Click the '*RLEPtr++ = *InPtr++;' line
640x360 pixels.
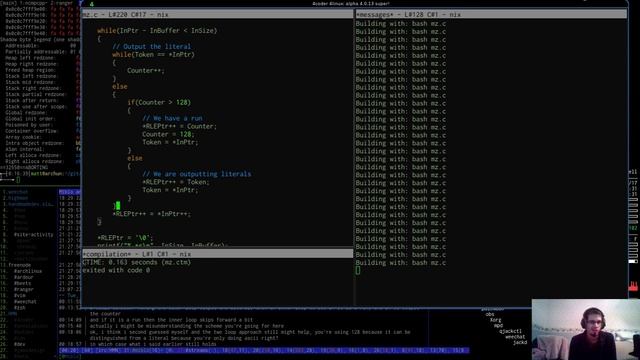(x=151, y=214)
